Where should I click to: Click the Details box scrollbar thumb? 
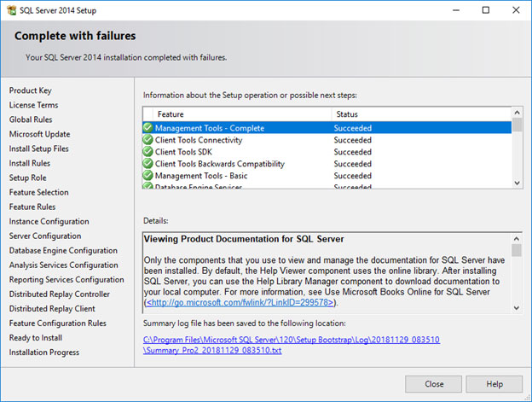[517, 251]
